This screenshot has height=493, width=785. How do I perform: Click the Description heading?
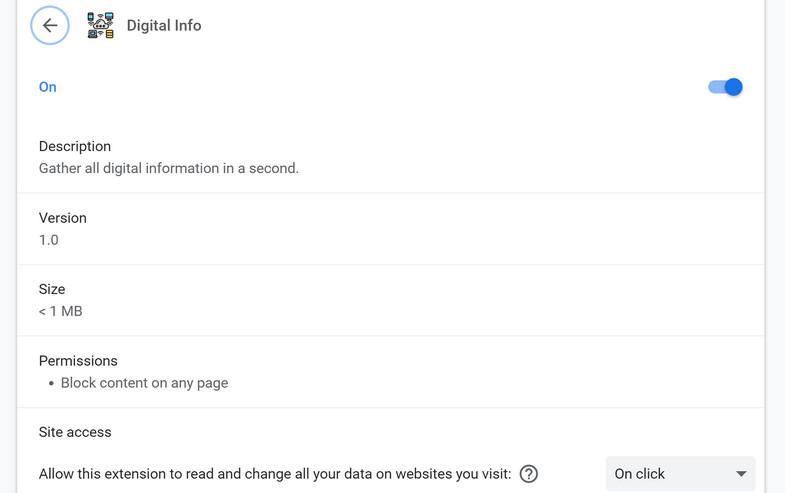pyautogui.click(x=75, y=146)
